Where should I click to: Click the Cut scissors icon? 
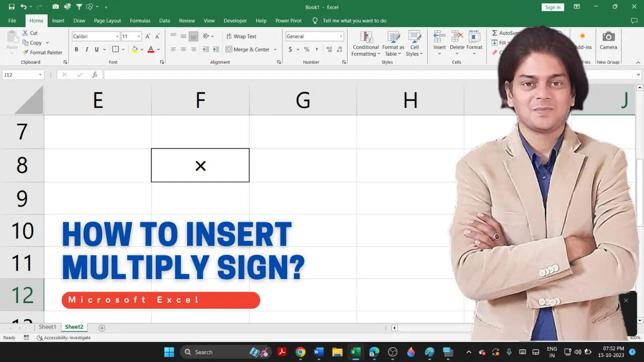[x=25, y=33]
